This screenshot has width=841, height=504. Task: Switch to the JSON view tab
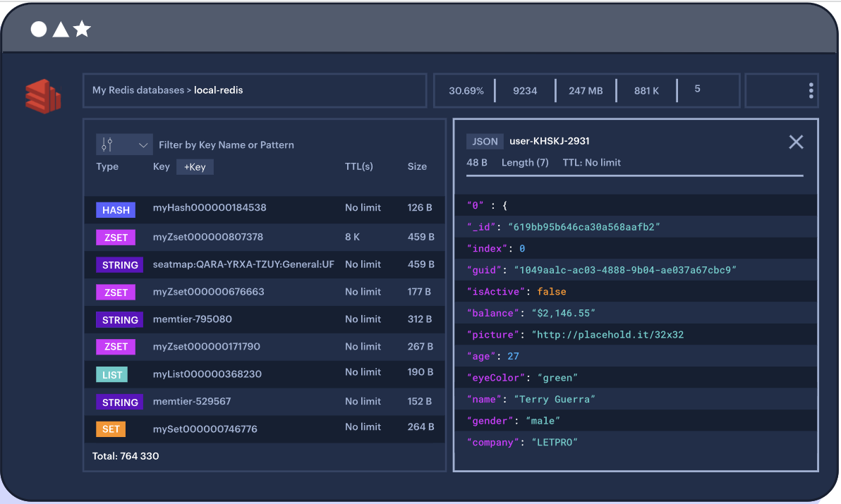click(484, 141)
